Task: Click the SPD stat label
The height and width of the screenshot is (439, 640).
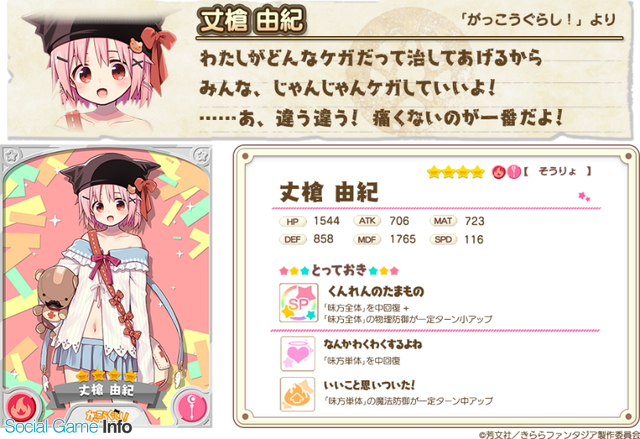Action: coord(443,239)
